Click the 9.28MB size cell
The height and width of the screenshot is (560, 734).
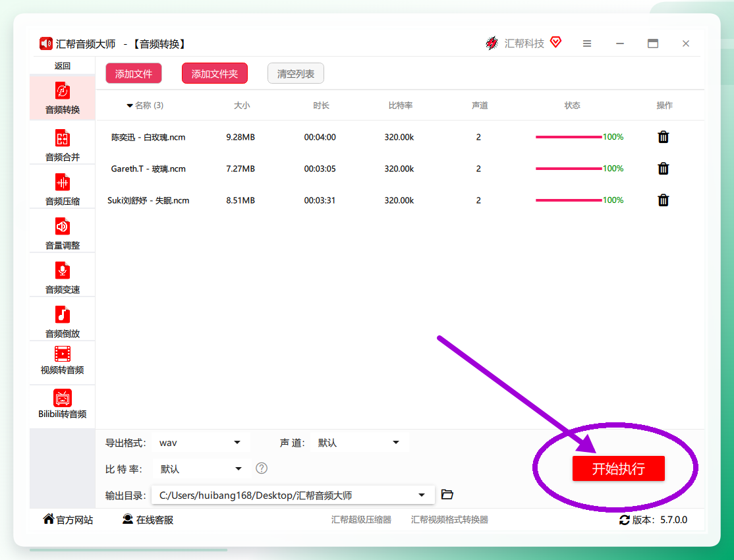click(240, 137)
